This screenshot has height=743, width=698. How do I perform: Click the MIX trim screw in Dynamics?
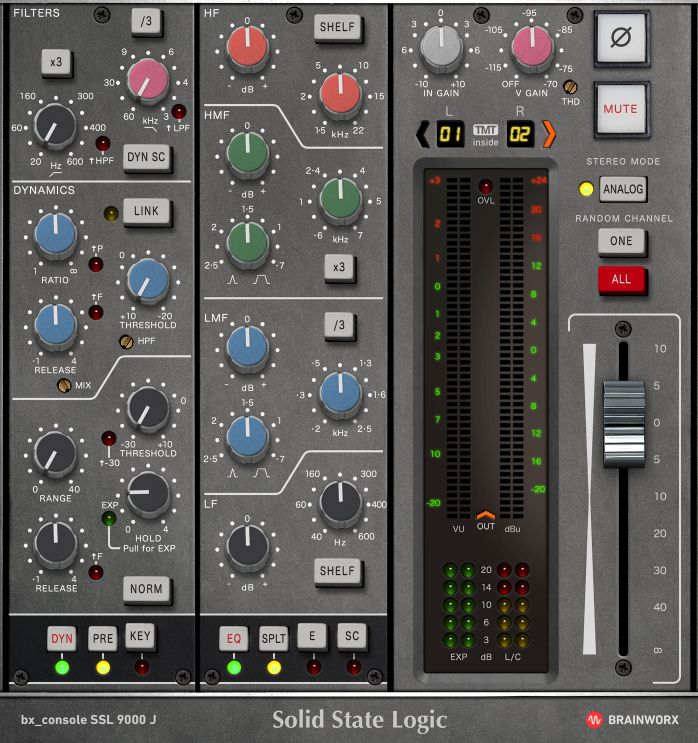tap(64, 386)
